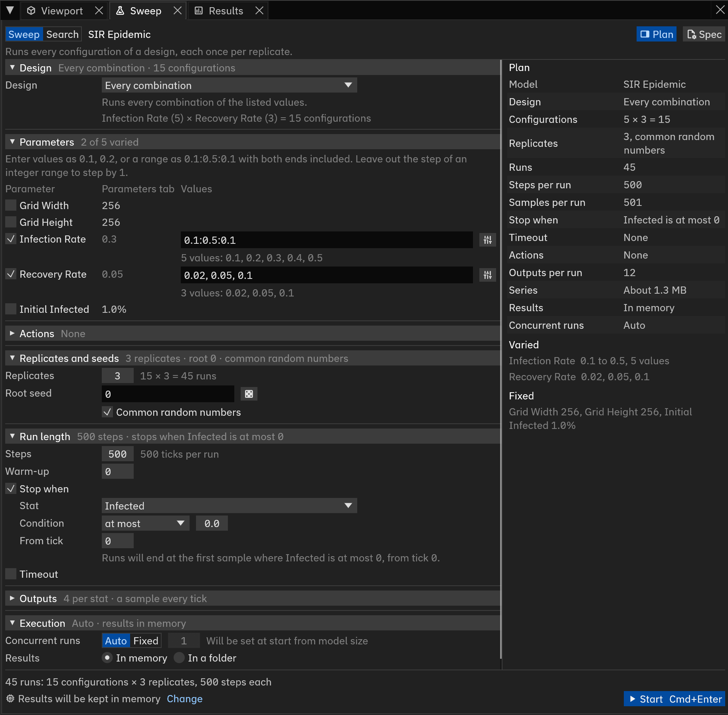The width and height of the screenshot is (728, 715).
Task: Close the Viewport tab
Action: (x=99, y=11)
